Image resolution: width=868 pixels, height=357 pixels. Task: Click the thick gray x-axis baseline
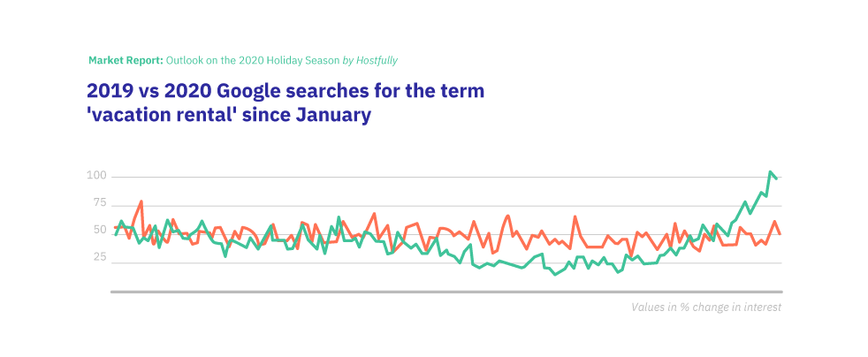coord(446,291)
